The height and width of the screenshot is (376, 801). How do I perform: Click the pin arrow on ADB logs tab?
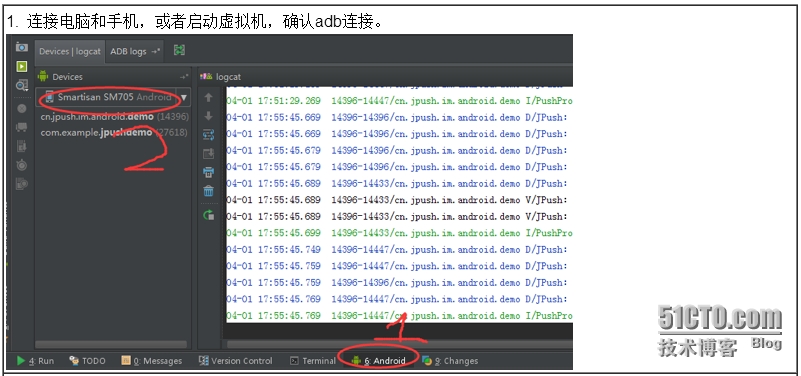point(156,51)
